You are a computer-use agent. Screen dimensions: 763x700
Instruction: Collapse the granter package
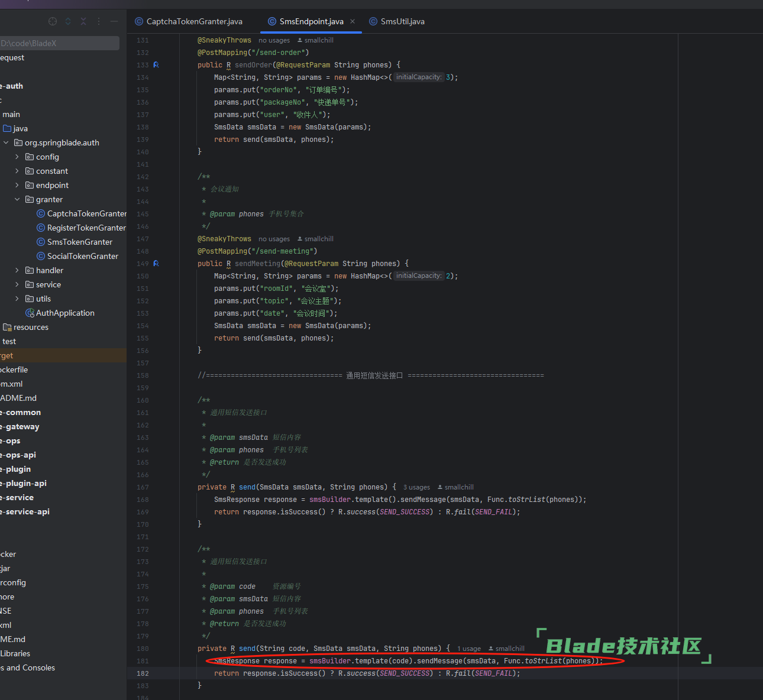(17, 199)
